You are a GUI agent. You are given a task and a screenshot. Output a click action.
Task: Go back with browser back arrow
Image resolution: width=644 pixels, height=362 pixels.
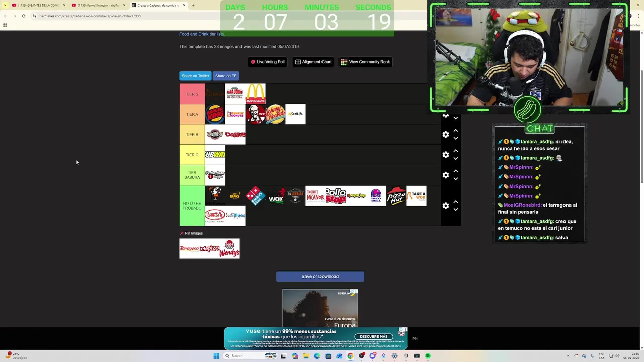pyautogui.click(x=6, y=16)
